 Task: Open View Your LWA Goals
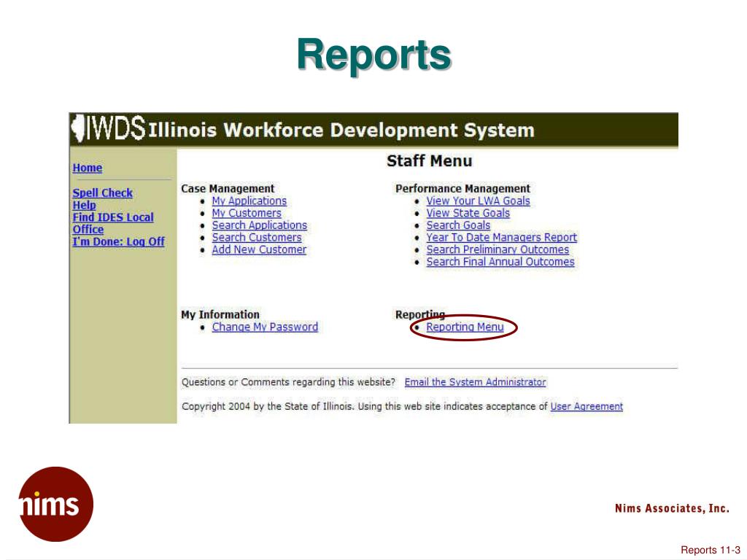coord(478,201)
